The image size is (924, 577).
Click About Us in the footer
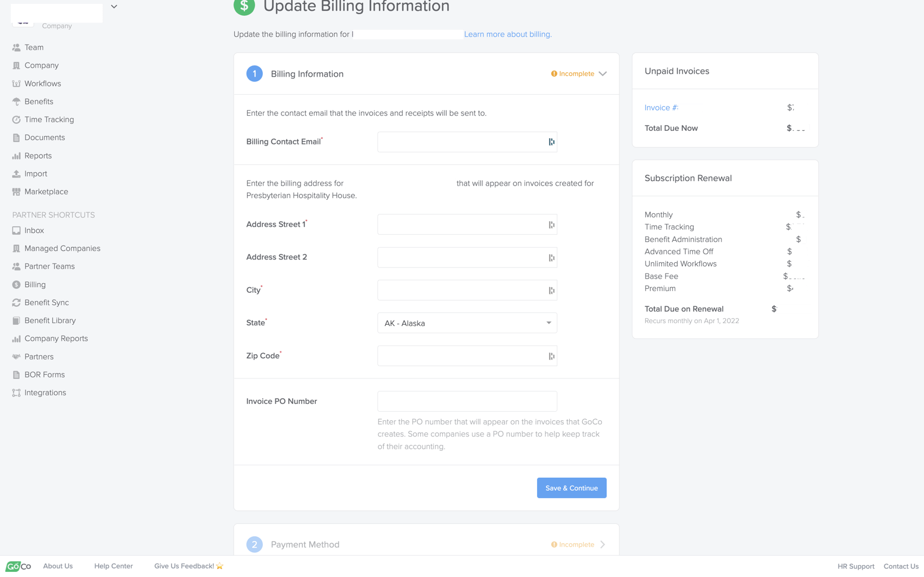coord(58,566)
